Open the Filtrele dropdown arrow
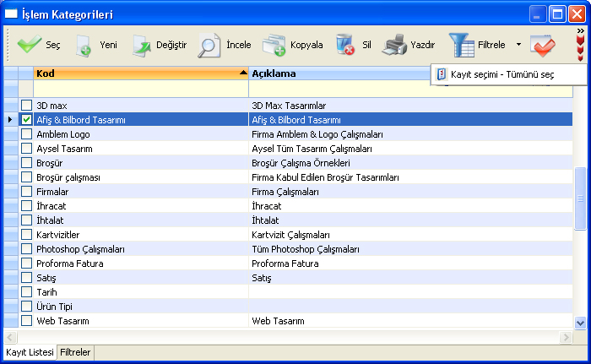Viewport: 591px width, 364px height. click(518, 45)
